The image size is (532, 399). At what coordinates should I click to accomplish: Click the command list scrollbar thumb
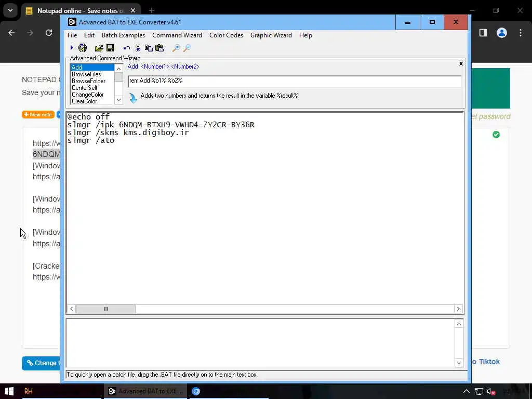(118, 77)
